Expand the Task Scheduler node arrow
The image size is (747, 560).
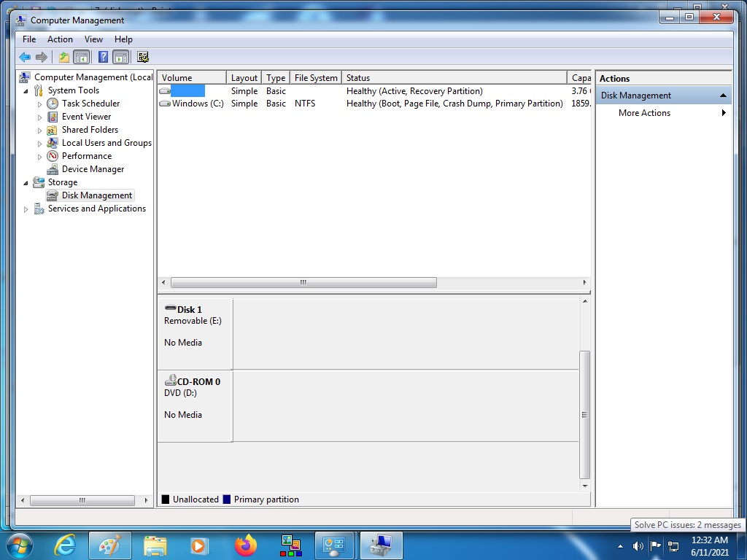click(39, 104)
